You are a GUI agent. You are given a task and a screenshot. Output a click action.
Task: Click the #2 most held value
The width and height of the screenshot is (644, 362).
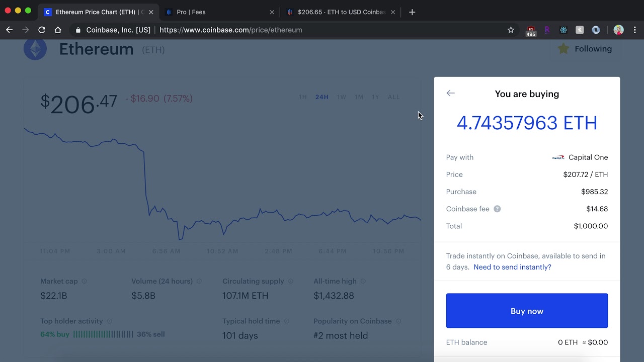pyautogui.click(x=341, y=335)
